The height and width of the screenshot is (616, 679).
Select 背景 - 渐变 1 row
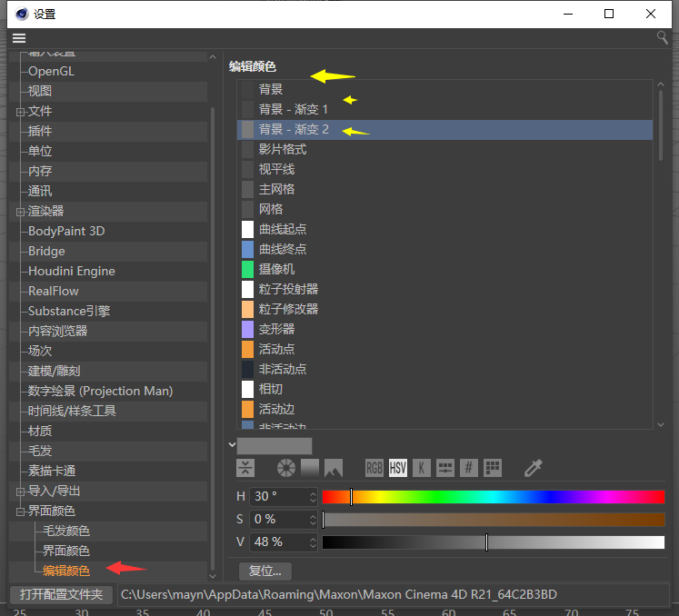pos(444,110)
